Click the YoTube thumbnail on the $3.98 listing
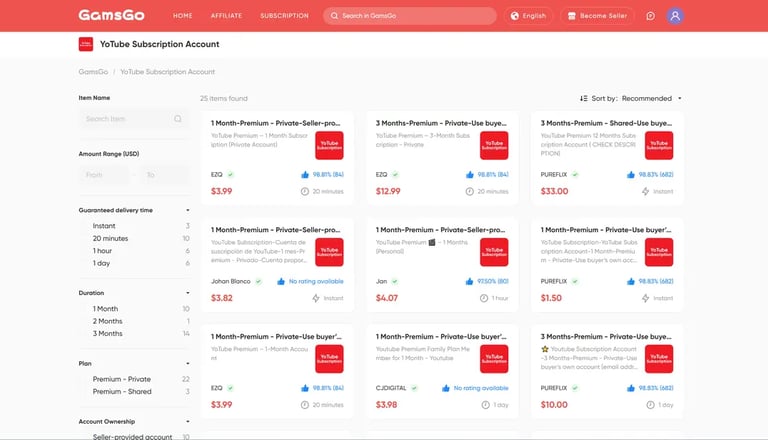 494,359
